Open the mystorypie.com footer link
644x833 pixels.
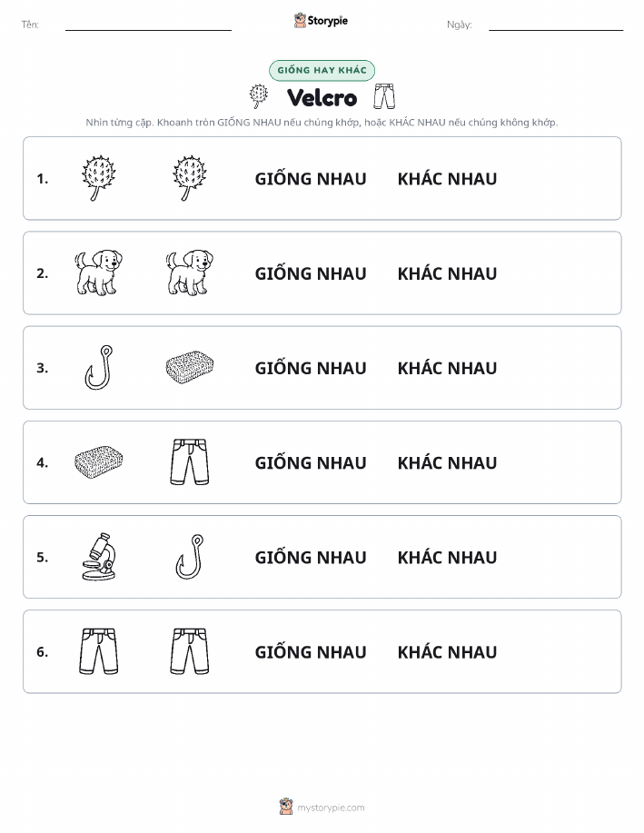click(x=322, y=807)
